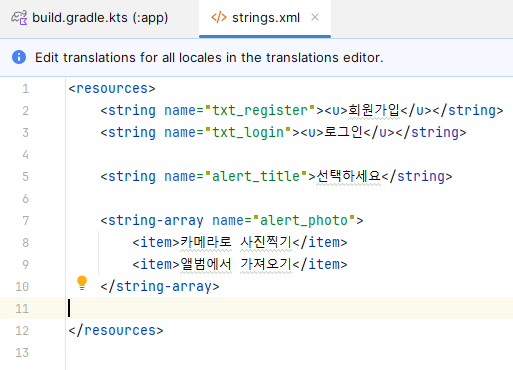Click the blue info banner icon
The height and width of the screenshot is (370, 513).
click(x=19, y=57)
